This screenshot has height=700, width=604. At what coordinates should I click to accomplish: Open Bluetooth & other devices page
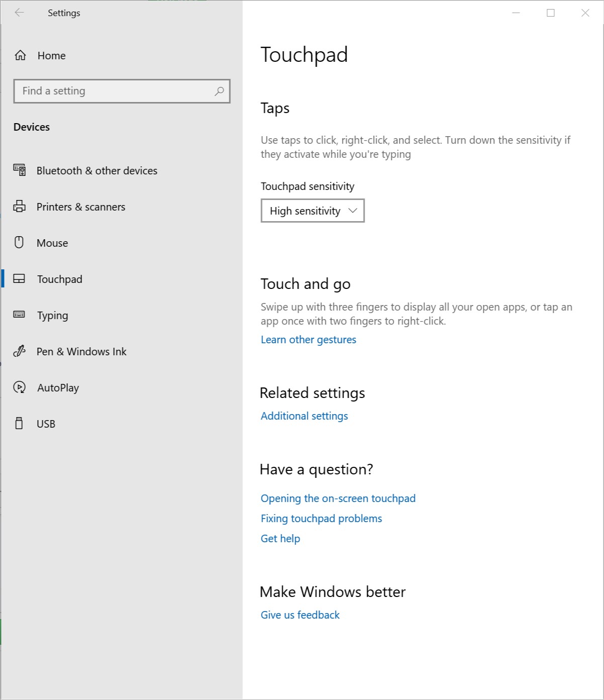tap(97, 170)
